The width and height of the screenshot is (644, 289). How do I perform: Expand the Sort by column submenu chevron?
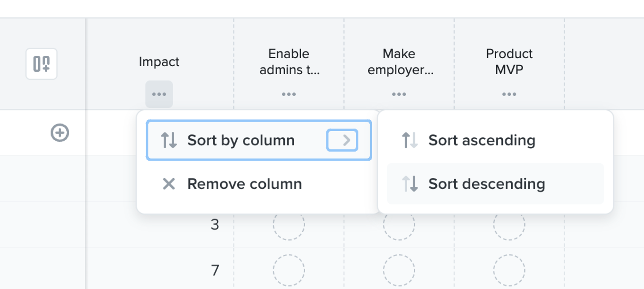[342, 140]
